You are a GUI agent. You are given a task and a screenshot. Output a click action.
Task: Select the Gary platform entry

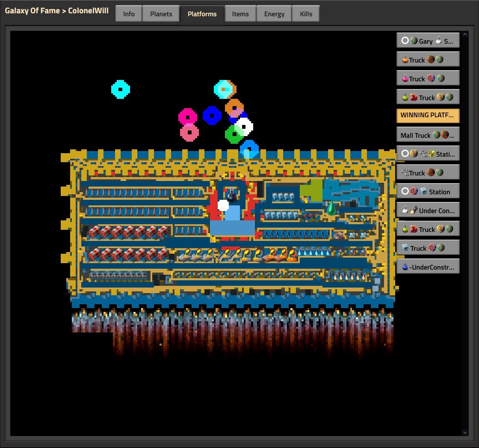click(x=428, y=40)
